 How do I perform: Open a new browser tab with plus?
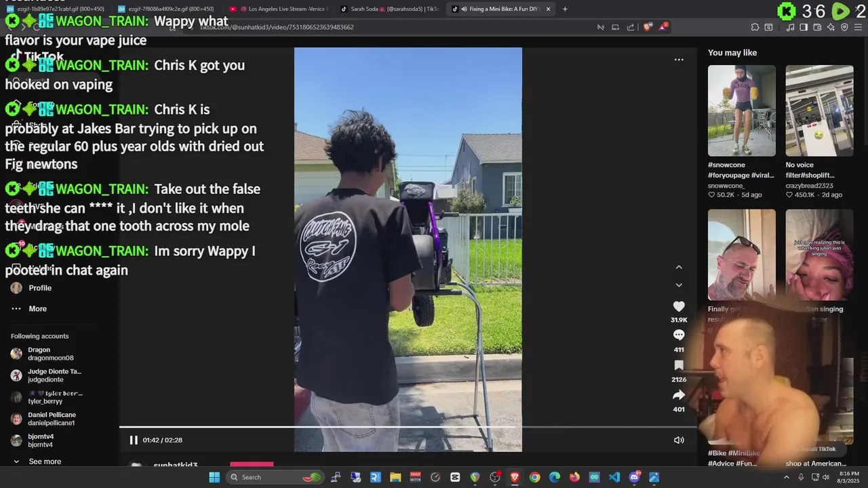click(565, 9)
